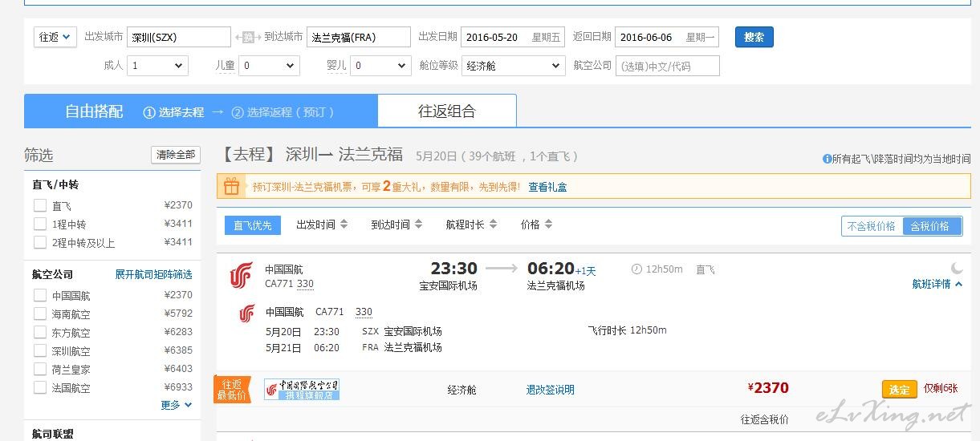Click the 出发日期 date field
This screenshot has height=441, width=980.
pos(514,38)
